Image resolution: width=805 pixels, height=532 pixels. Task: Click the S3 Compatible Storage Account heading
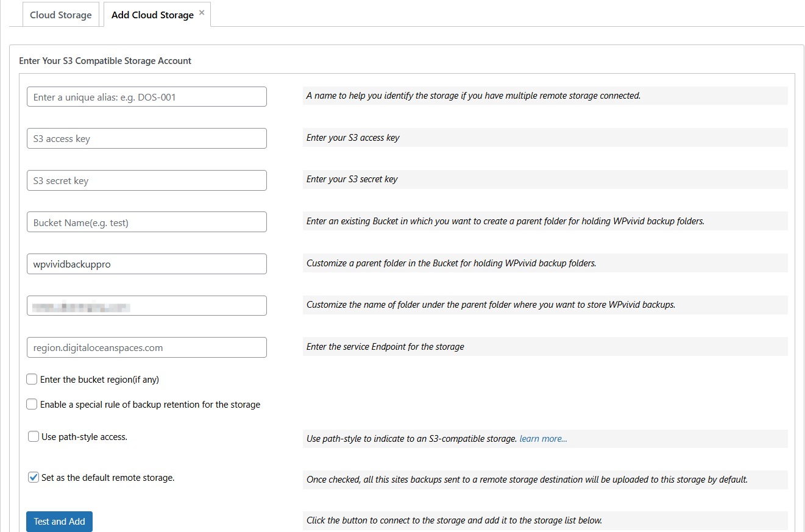pyautogui.click(x=105, y=61)
